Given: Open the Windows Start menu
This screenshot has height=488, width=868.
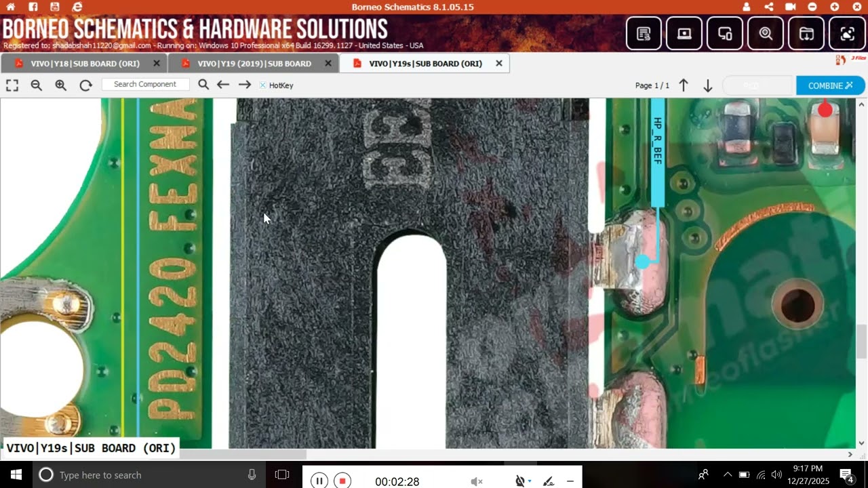Looking at the screenshot, I should pyautogui.click(x=16, y=474).
